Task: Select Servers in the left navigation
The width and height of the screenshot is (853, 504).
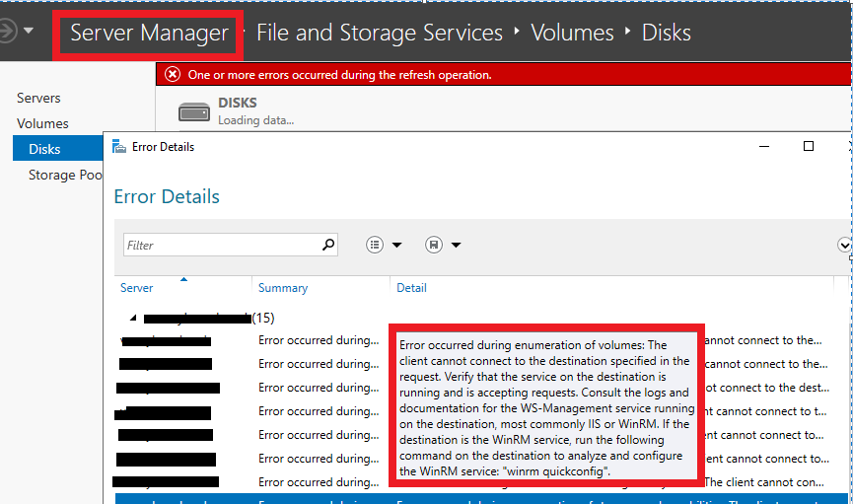Action: (38, 98)
